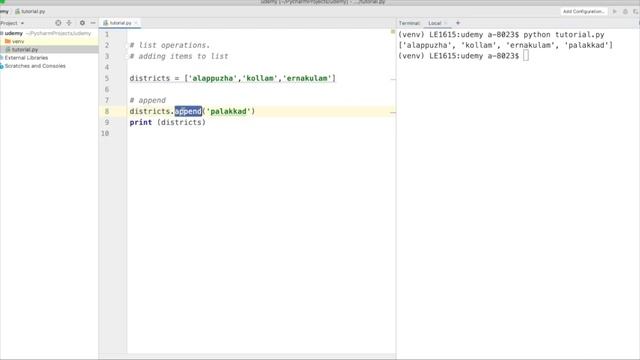The height and width of the screenshot is (360, 640).
Task: Click tutorial.py breadcrumb in navigation bar
Action: tap(30, 11)
